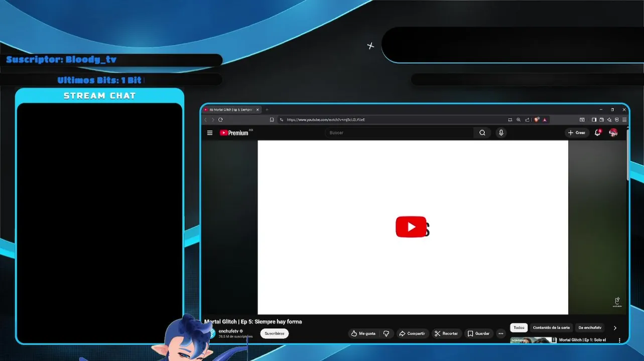Click the cast/install screen icon in address bar

[x=510, y=120]
